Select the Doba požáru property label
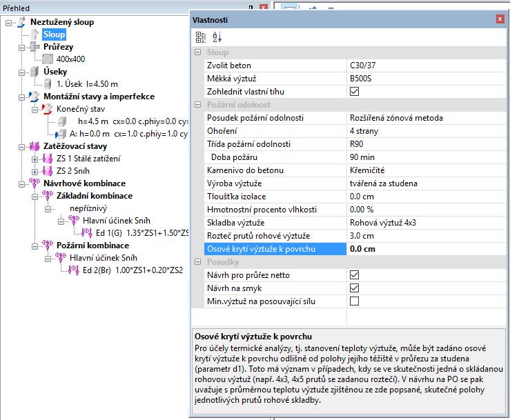Viewport: 510px width, 420px height. [234, 157]
